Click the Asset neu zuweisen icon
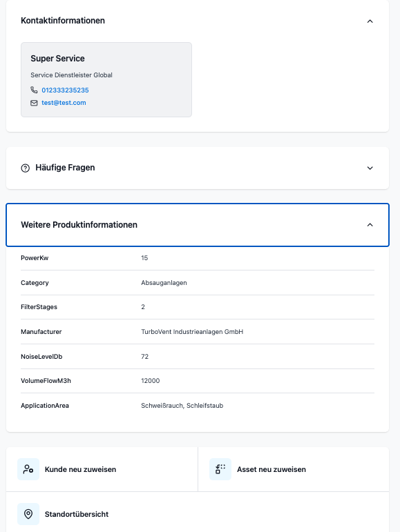 [x=220, y=469]
